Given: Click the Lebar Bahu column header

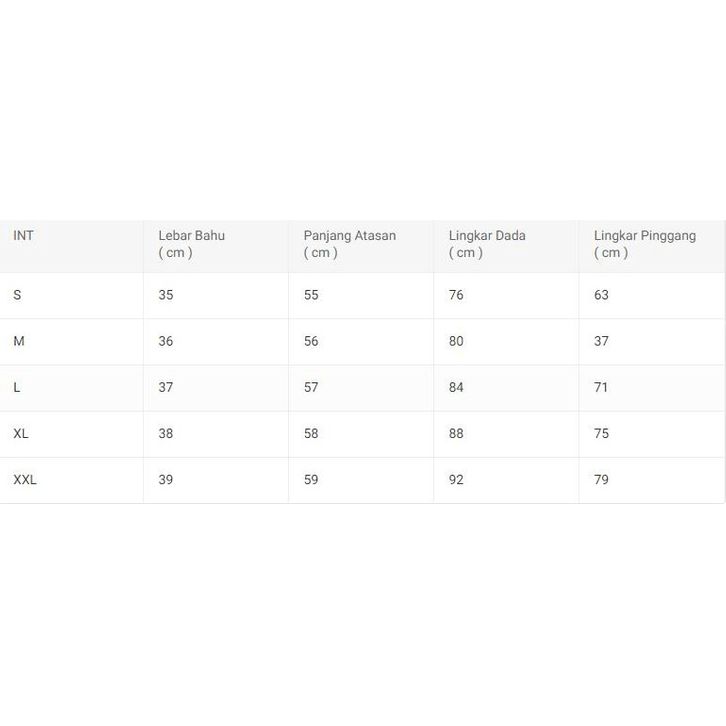Looking at the screenshot, I should (x=191, y=244).
